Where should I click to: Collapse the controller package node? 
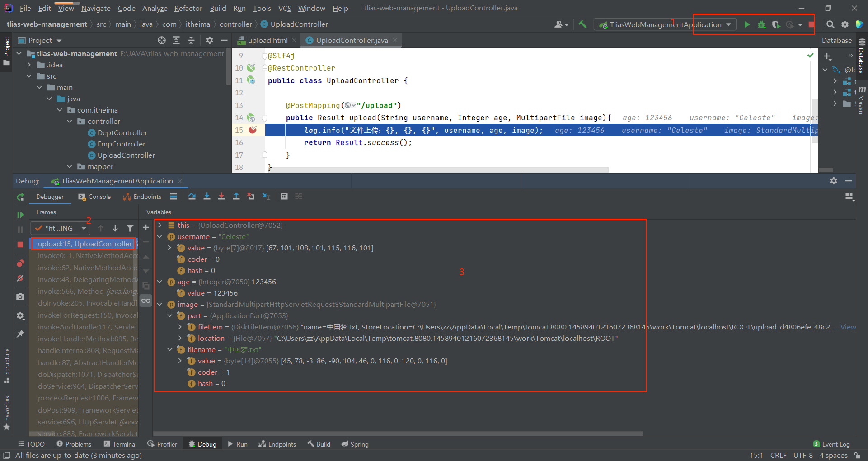pos(70,121)
